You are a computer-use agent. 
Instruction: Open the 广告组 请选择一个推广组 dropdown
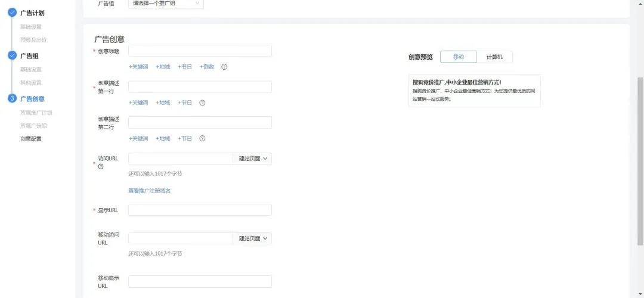[166, 4]
